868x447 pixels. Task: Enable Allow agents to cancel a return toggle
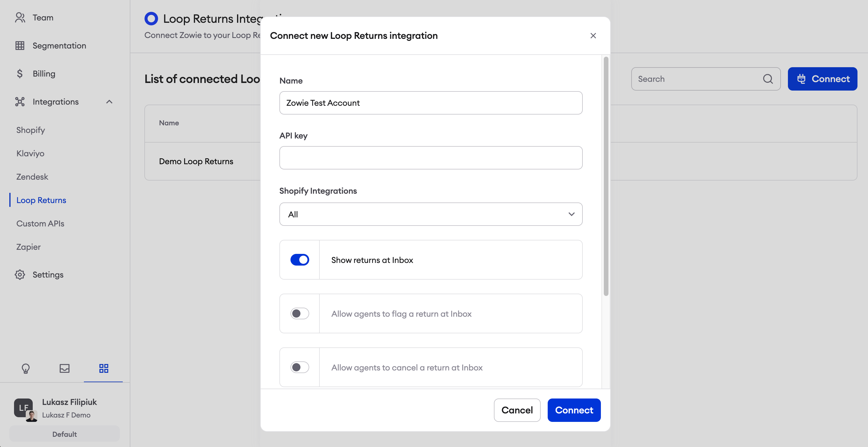(300, 367)
